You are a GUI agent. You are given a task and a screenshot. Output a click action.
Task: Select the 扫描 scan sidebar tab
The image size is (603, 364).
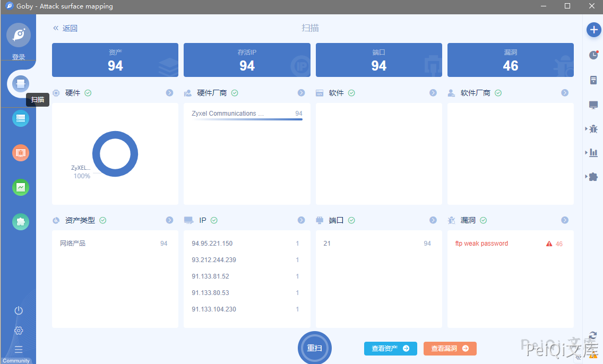pyautogui.click(x=21, y=83)
